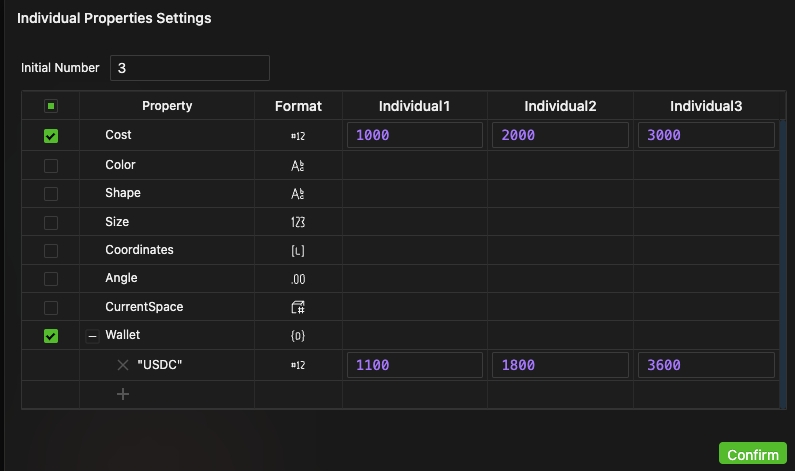Click the Cost number format icon
The image size is (795, 471).
(297, 135)
